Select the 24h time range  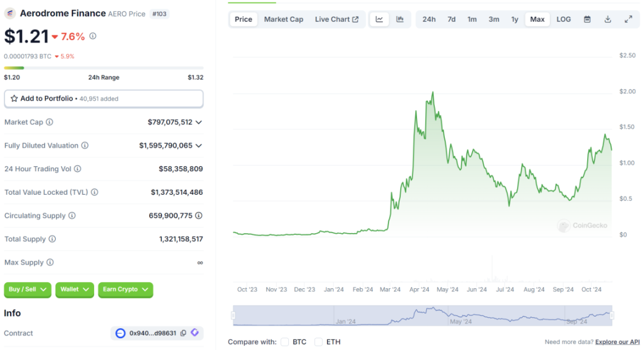429,19
